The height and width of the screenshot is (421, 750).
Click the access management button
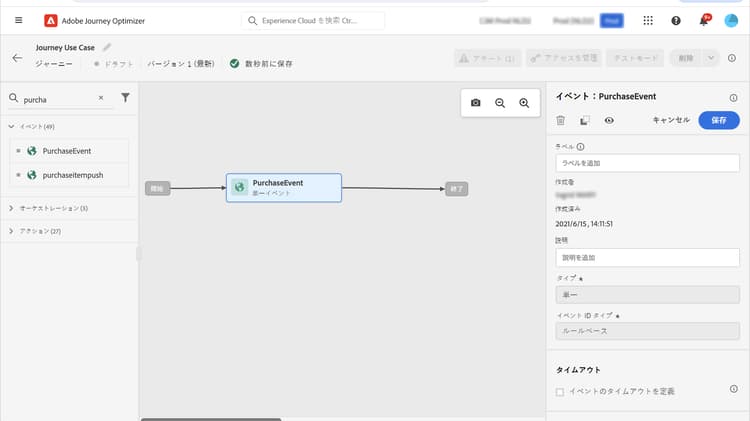click(564, 58)
